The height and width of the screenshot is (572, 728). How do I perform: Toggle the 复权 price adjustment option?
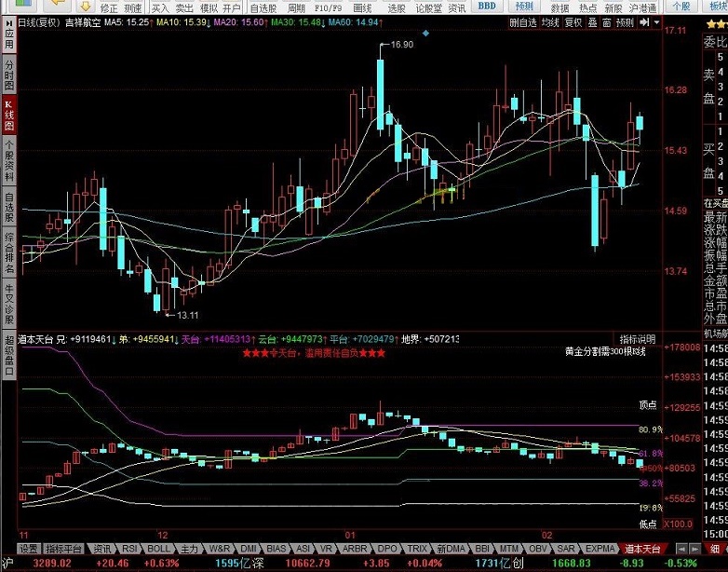click(x=573, y=22)
